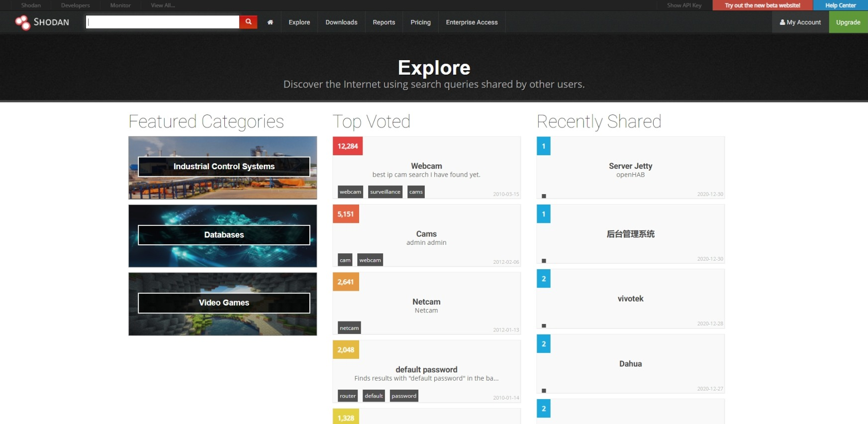The height and width of the screenshot is (424, 868).
Task: Click the 1,328 vote count badge
Action: [x=346, y=417]
